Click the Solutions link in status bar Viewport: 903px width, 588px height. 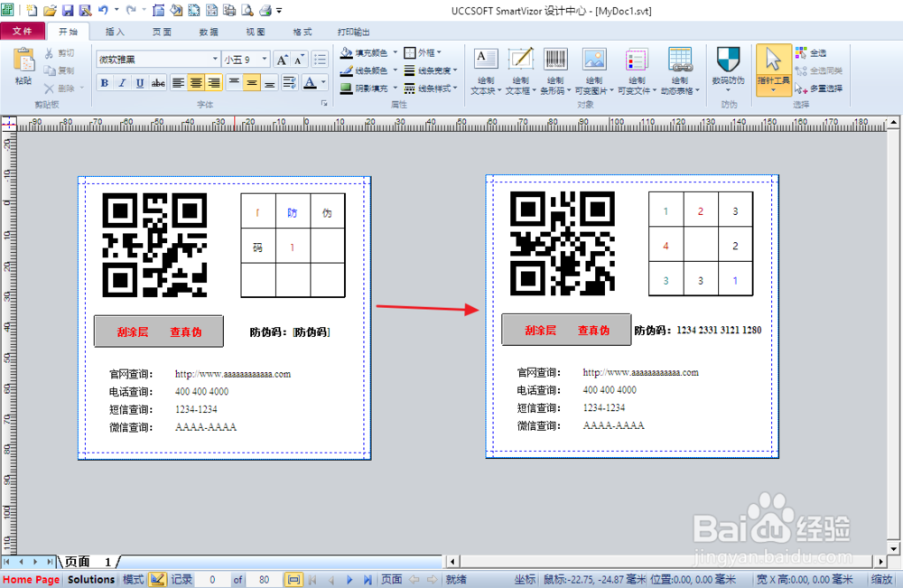(x=91, y=579)
